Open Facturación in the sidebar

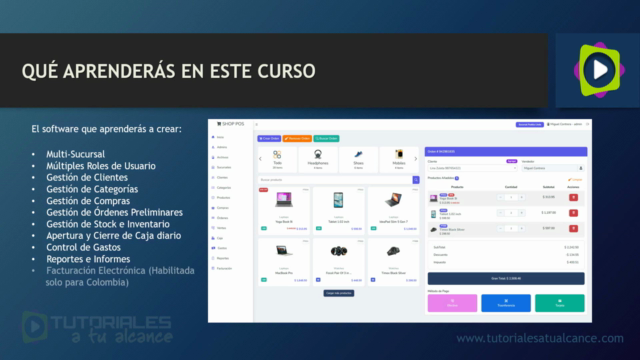(222, 269)
